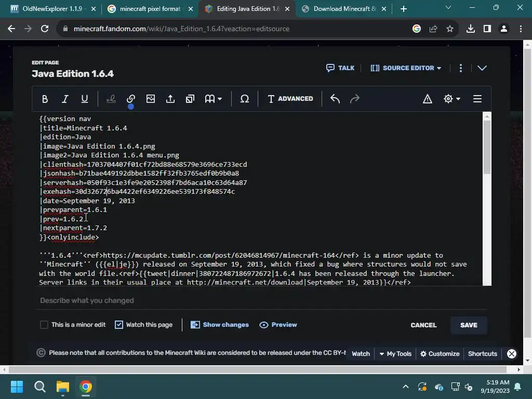Viewport: 532px width, 399px height.
Task: Reload the current page
Action: [45, 29]
